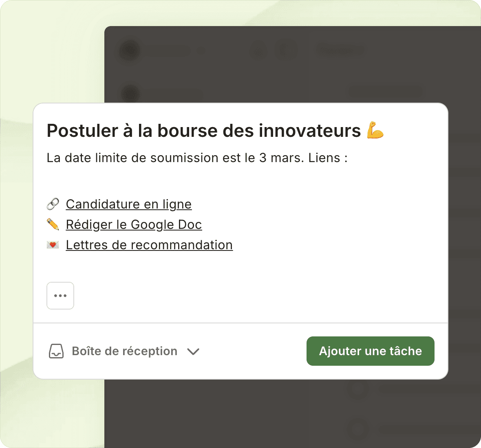Click the blurred pill button atop dimmed window
Screen dimensions: 481x448
(340, 50)
